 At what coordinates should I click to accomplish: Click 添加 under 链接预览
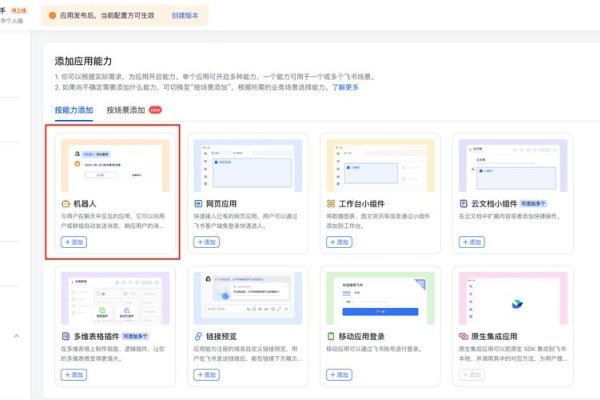207,375
